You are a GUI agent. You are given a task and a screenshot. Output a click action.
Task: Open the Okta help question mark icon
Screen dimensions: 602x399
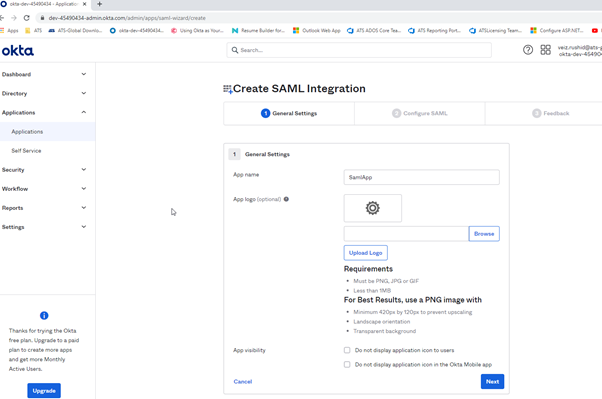(x=528, y=50)
